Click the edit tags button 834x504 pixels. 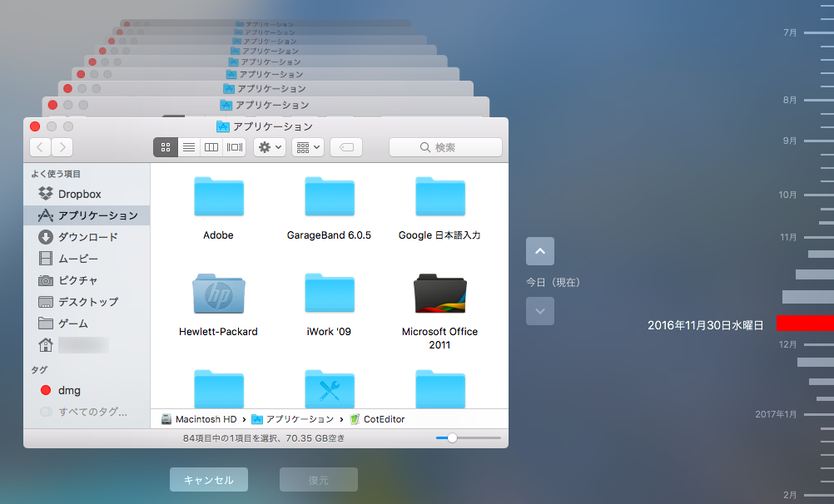[x=346, y=147]
